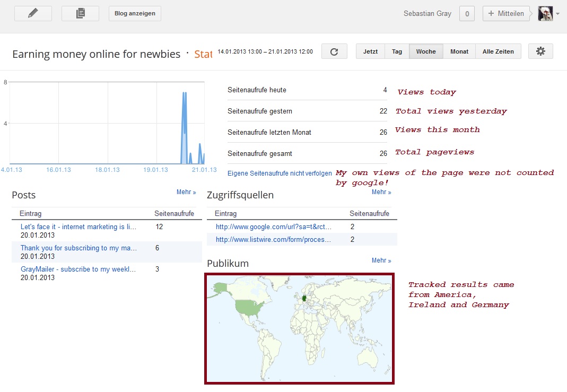Click Mehr link beside Posts

186,193
